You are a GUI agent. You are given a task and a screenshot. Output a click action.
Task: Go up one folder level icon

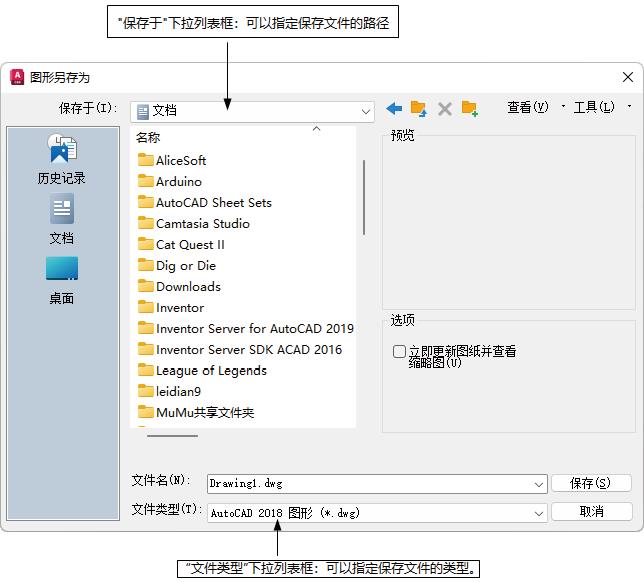419,109
